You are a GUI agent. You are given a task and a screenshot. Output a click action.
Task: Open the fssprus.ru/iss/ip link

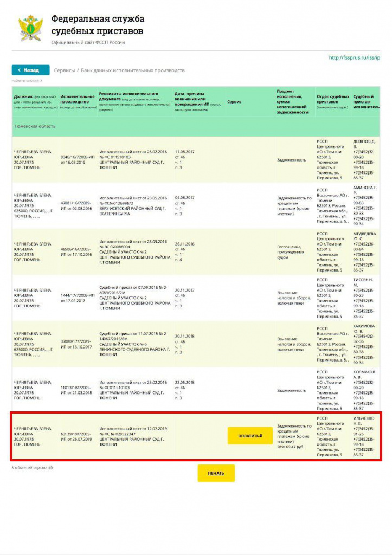(x=355, y=57)
